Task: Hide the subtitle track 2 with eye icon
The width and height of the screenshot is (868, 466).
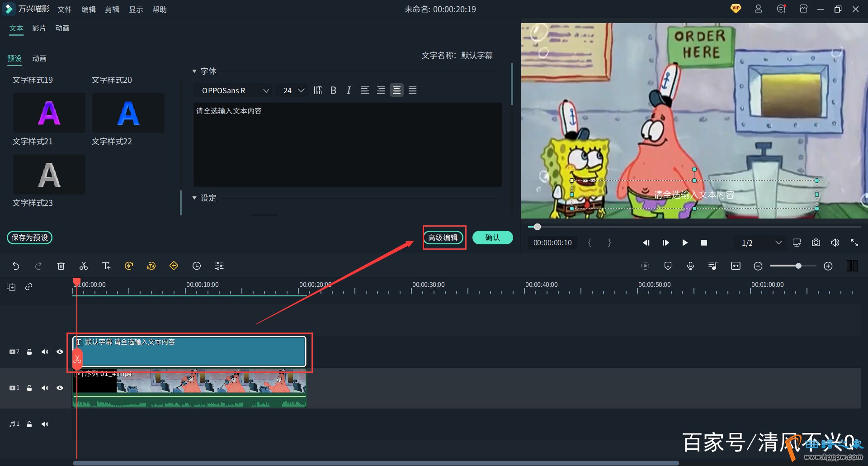Action: pos(60,352)
